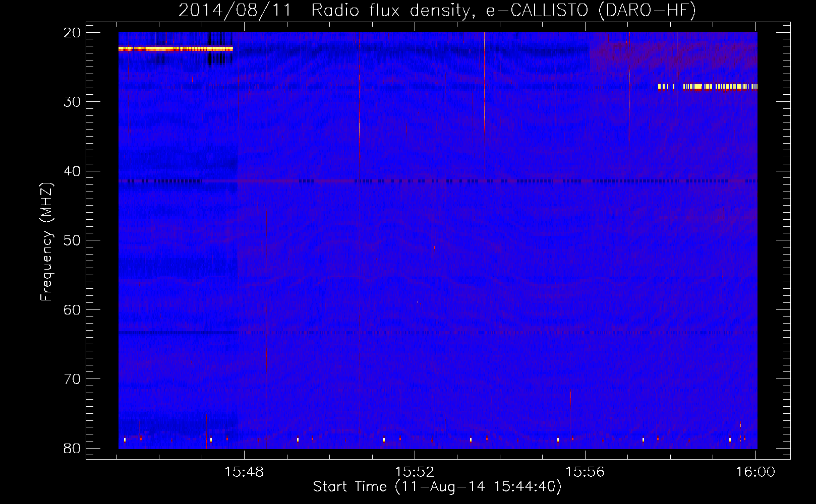The height and width of the screenshot is (504, 816).
Task: Click the 50 frequency tick label
Action: click(73, 240)
